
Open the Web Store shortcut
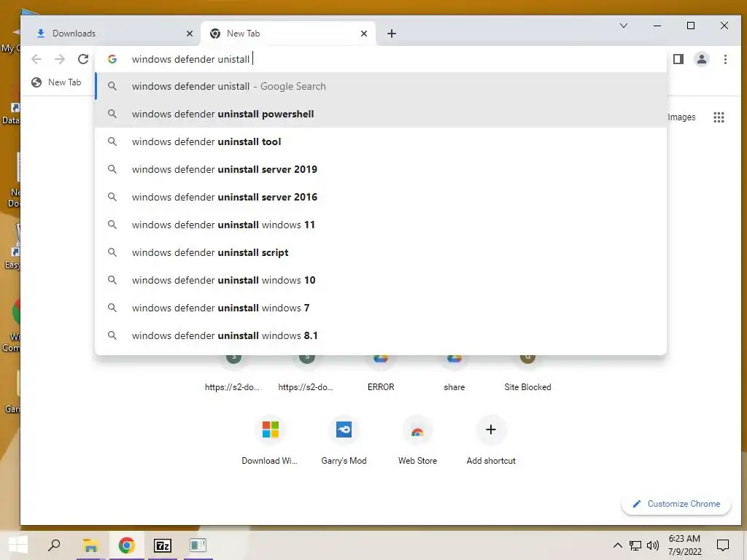(417, 439)
